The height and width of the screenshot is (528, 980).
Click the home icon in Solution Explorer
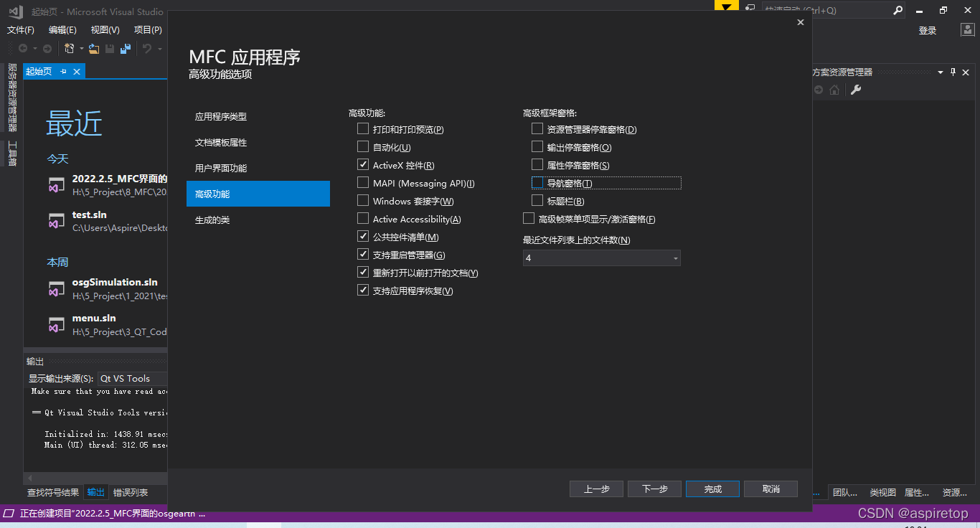834,90
